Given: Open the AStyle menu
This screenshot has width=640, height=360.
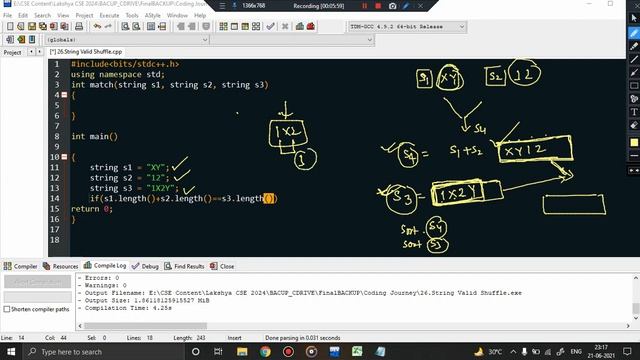Looking at the screenshot, I should (x=152, y=15).
